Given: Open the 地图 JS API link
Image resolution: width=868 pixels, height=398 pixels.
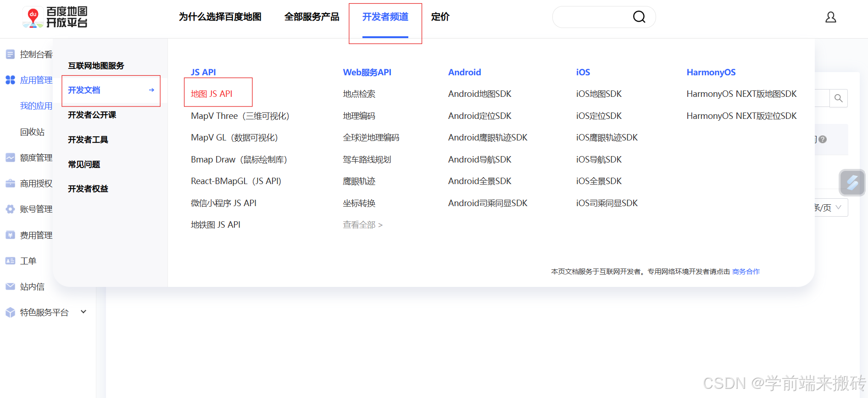Looking at the screenshot, I should pyautogui.click(x=211, y=94).
